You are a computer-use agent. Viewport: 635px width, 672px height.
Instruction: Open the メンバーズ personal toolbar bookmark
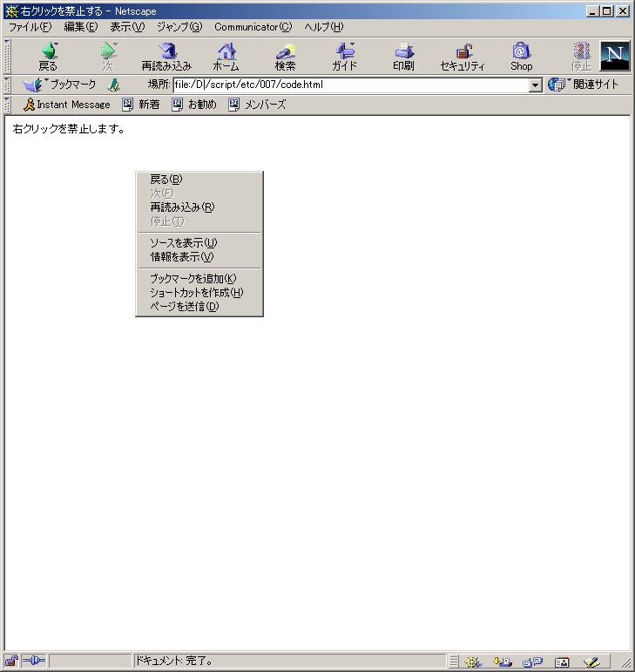point(257,105)
